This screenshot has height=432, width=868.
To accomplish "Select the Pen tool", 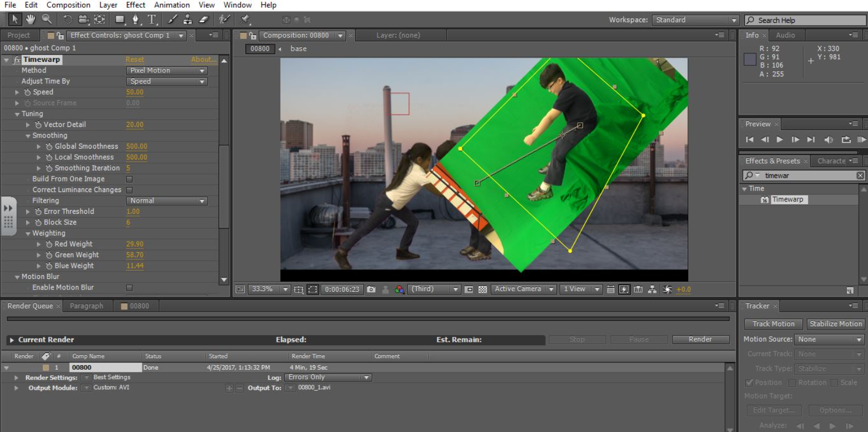I will point(136,19).
